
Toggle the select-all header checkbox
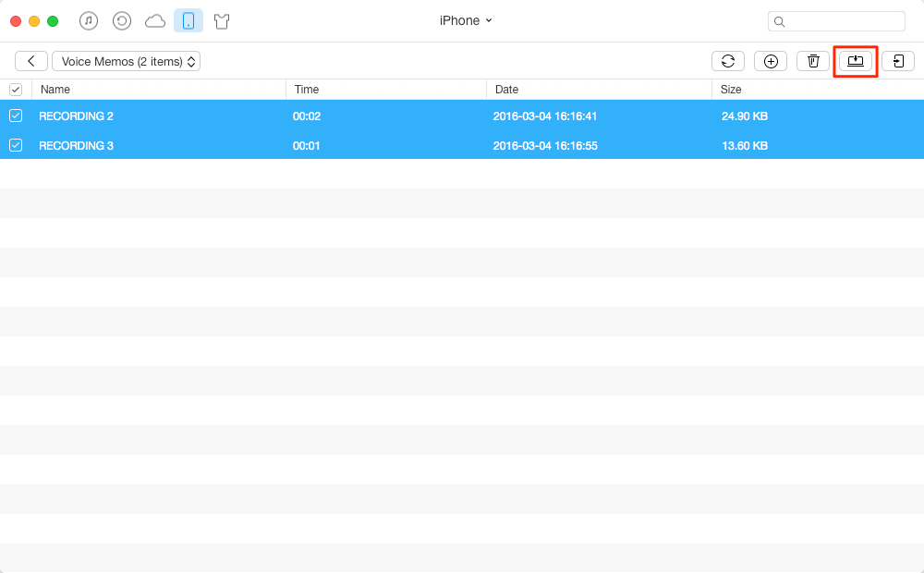click(16, 90)
